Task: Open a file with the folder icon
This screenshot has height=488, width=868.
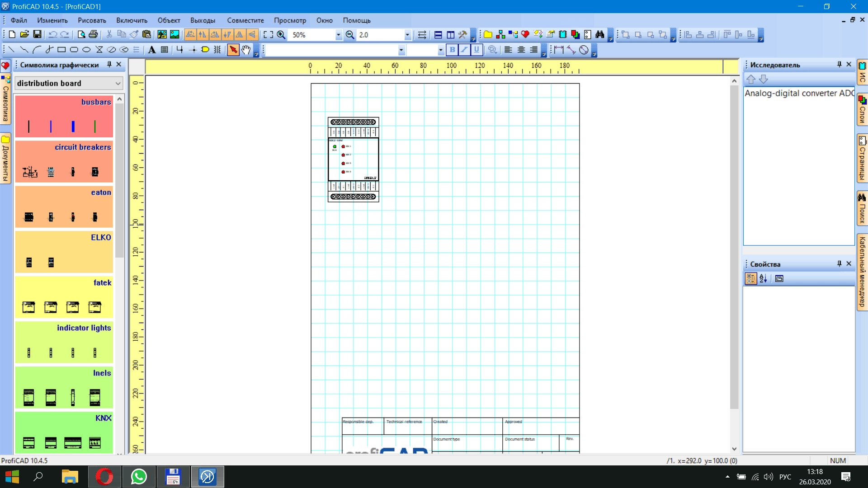Action: point(25,35)
